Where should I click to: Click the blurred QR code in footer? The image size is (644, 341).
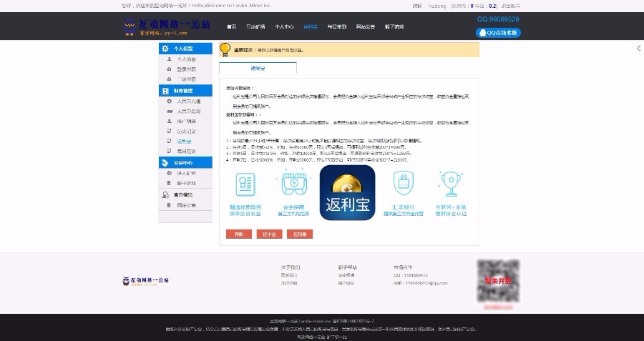498,281
